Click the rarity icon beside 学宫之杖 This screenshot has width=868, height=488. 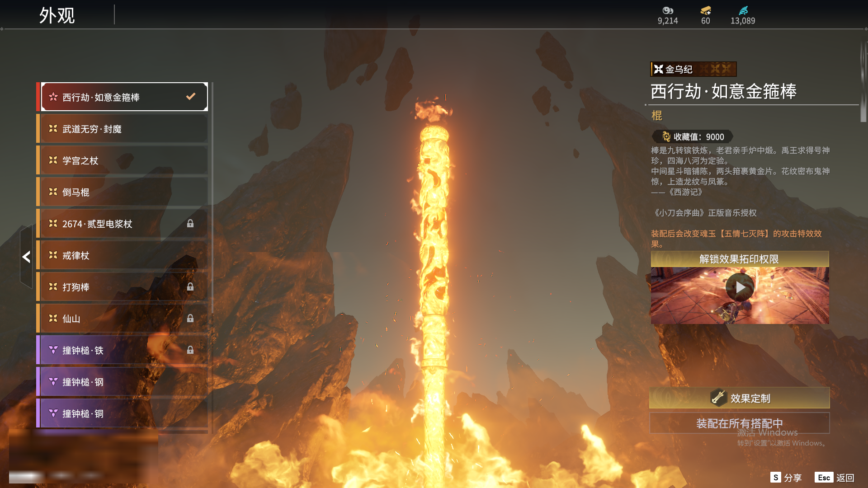[53, 160]
